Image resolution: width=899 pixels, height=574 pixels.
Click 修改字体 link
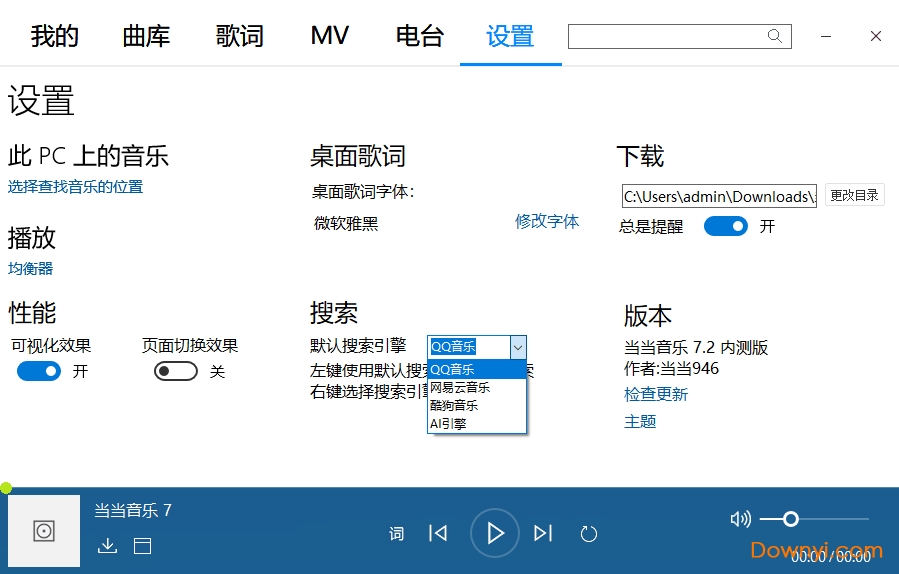click(547, 221)
